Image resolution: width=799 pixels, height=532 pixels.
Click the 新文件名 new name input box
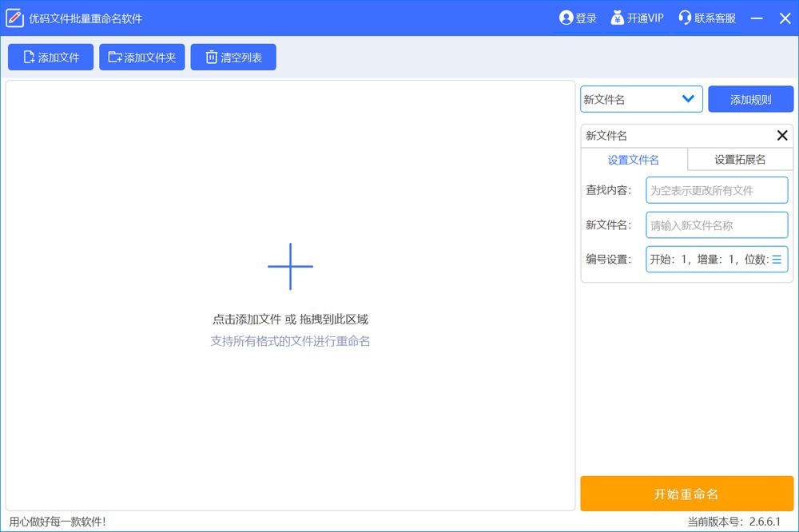click(x=716, y=225)
